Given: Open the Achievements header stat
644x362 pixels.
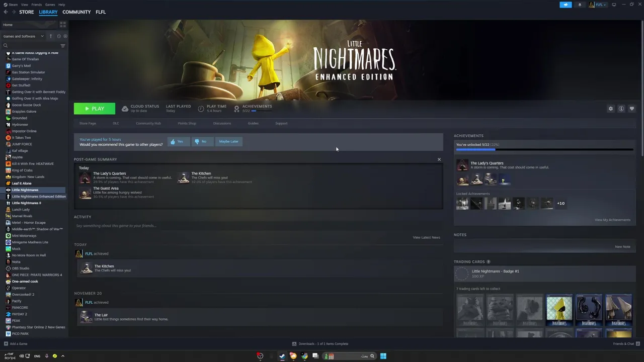Looking at the screenshot, I should click(253, 108).
